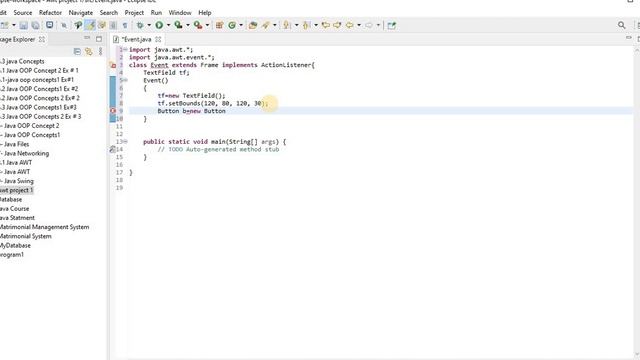Run the program with green Run button
This screenshot has height=360, width=640.
coord(159,25)
